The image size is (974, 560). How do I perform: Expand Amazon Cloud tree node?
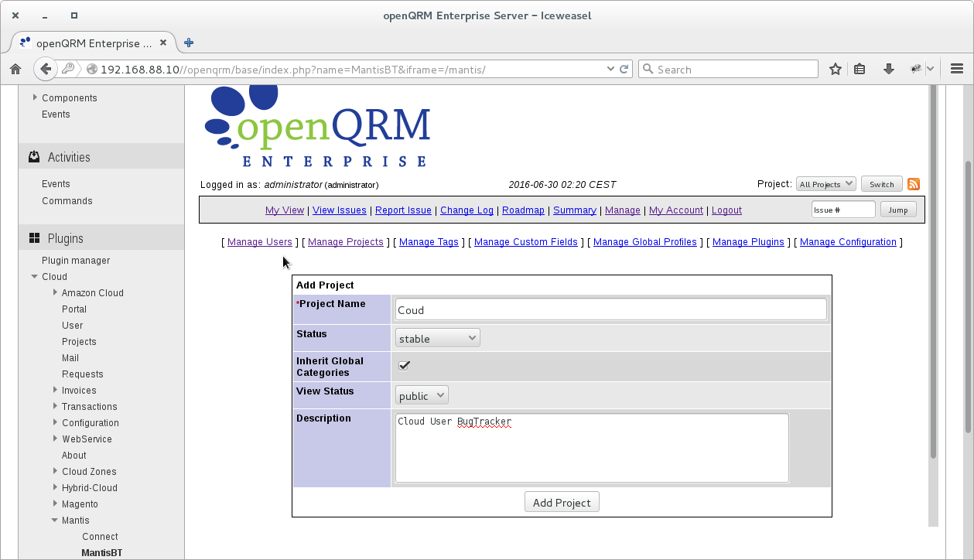click(x=55, y=292)
